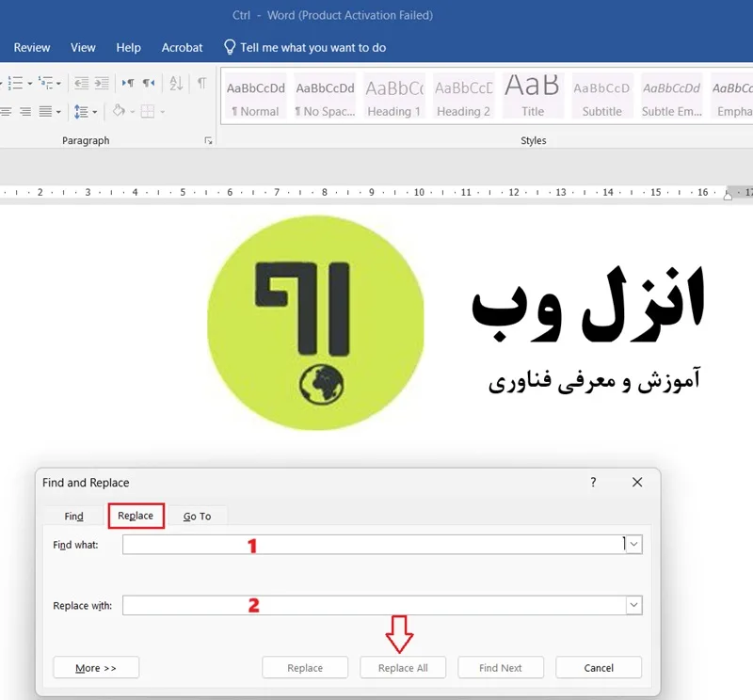Click the multilevel list icon
The width and height of the screenshot is (753, 700).
click(46, 83)
